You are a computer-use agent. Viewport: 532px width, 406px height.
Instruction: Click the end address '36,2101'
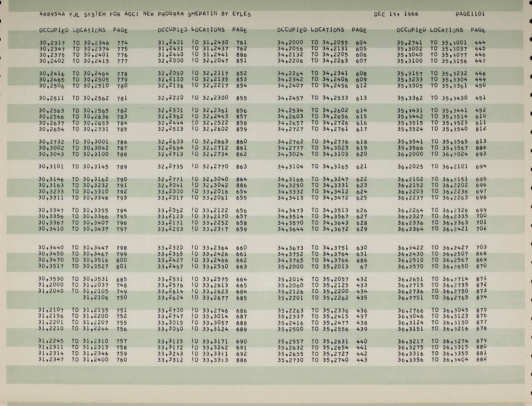click(455, 166)
